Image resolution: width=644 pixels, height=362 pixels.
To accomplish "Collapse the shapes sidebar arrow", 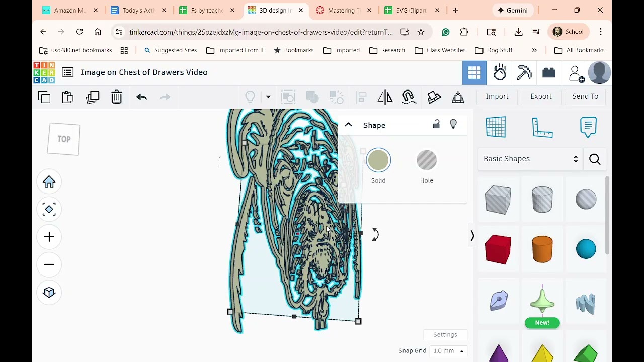I will [x=472, y=236].
